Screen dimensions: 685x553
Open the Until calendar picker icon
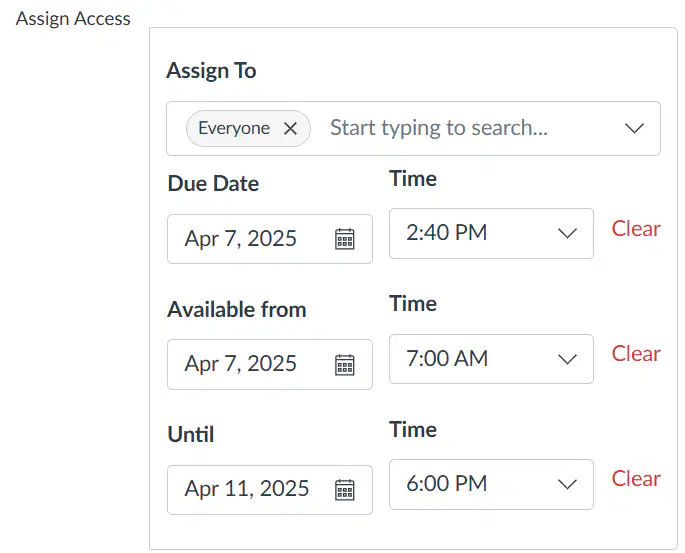(345, 489)
